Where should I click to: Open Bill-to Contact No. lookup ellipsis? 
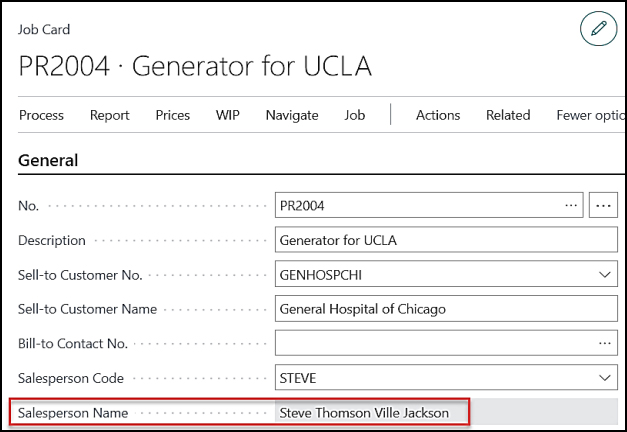[x=605, y=343]
